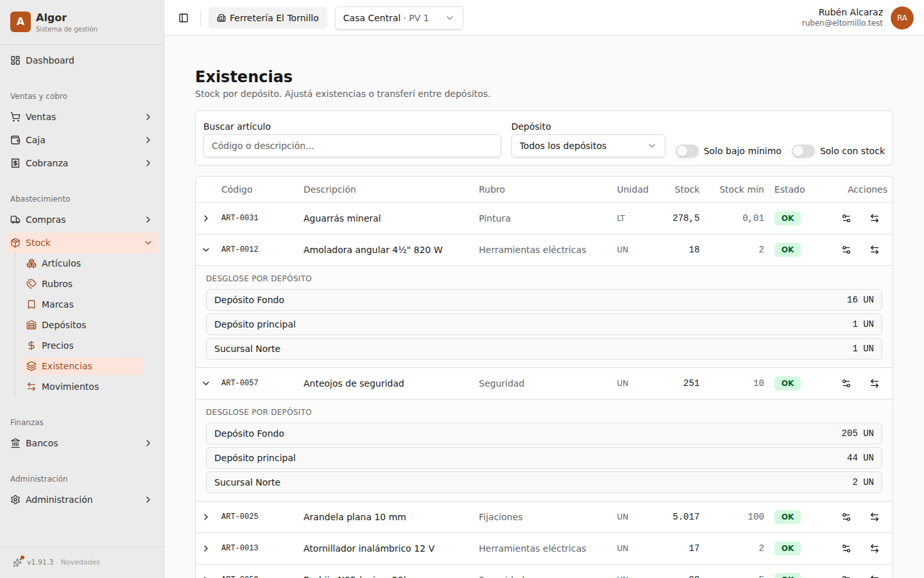Viewport: 924px width, 578px height.
Task: Collapse the ART-0057 row breakdown
Action: [206, 383]
